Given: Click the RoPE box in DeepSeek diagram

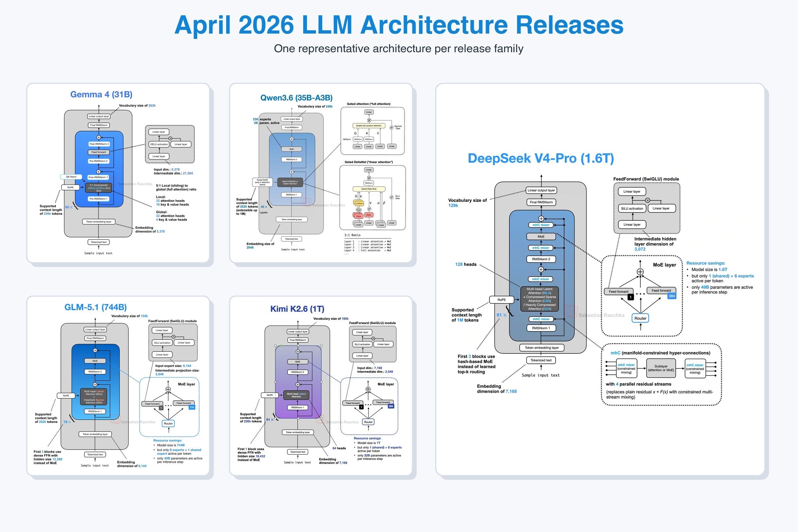Looking at the screenshot, I should pyautogui.click(x=501, y=300).
